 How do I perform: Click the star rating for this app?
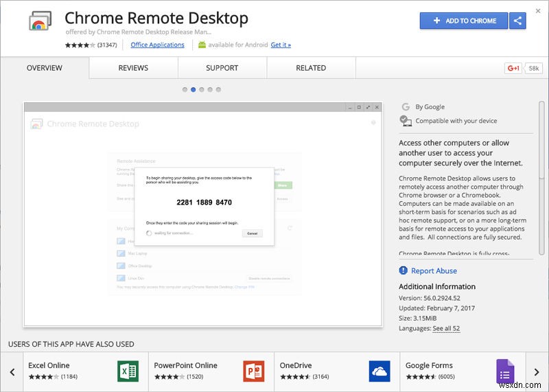(x=80, y=45)
